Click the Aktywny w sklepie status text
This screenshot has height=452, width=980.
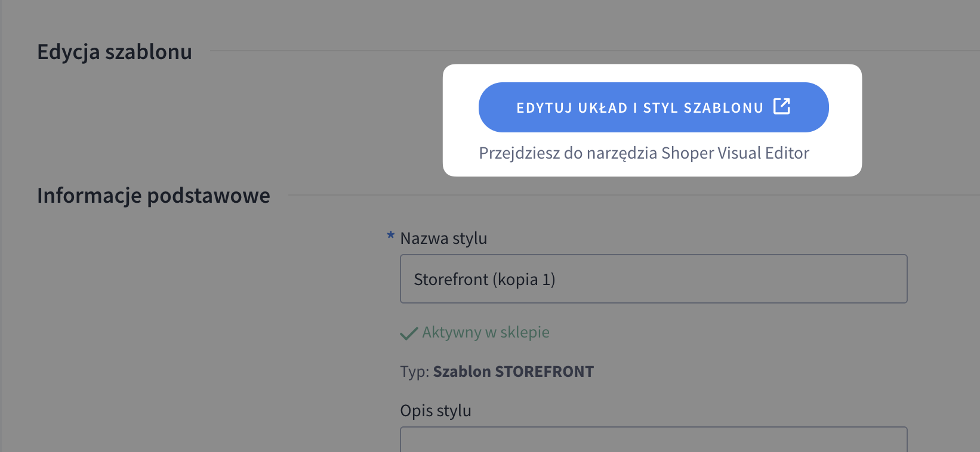[x=486, y=332]
